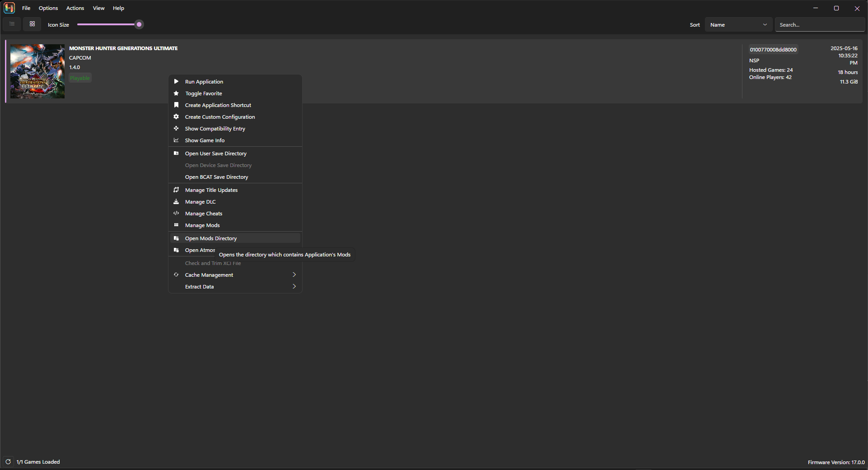Switch to grid view layout icon
The width and height of the screenshot is (868, 470).
(32, 24)
